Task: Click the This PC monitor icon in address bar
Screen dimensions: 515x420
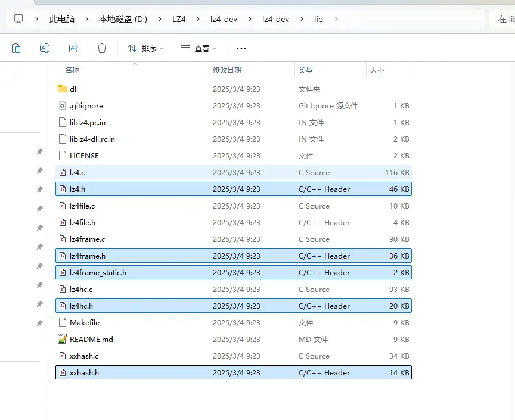Action: (18, 19)
